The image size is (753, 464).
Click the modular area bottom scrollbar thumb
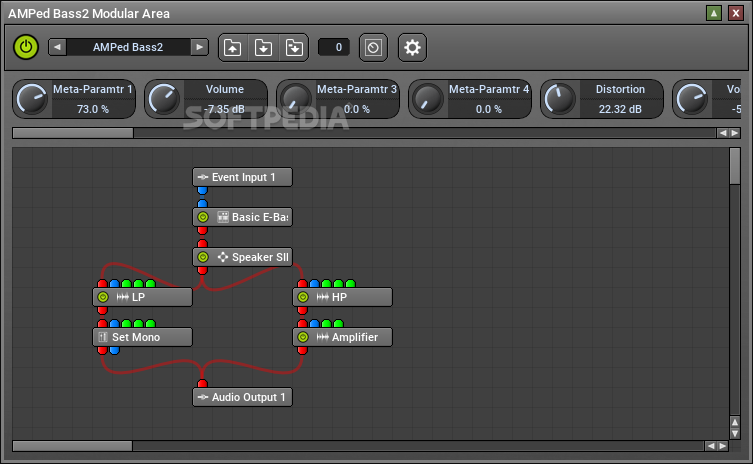[x=73, y=446]
